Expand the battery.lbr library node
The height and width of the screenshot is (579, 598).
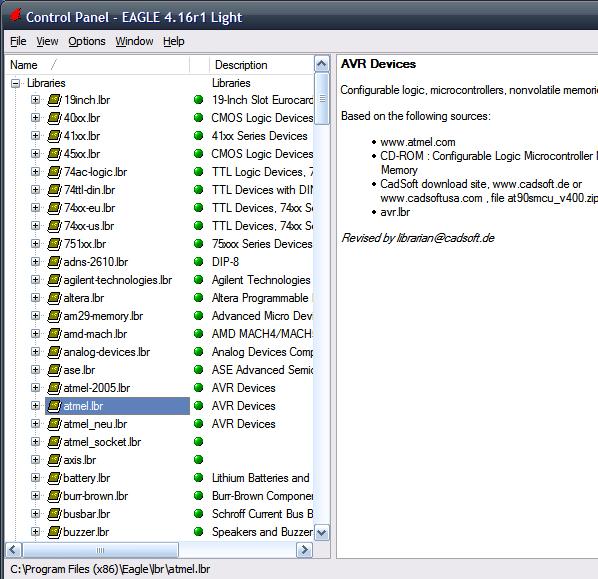click(x=35, y=478)
